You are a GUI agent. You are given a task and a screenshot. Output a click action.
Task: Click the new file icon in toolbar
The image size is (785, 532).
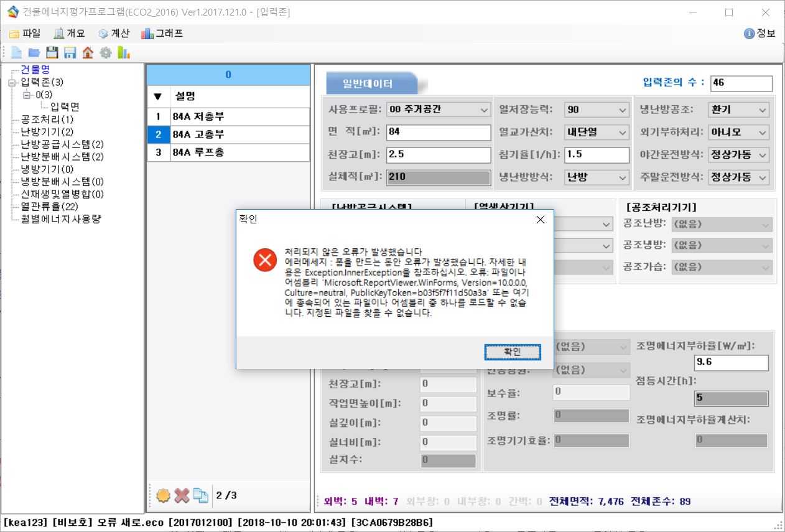(16, 53)
